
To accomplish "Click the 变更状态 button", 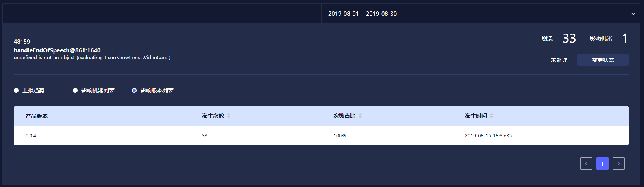I will 603,60.
